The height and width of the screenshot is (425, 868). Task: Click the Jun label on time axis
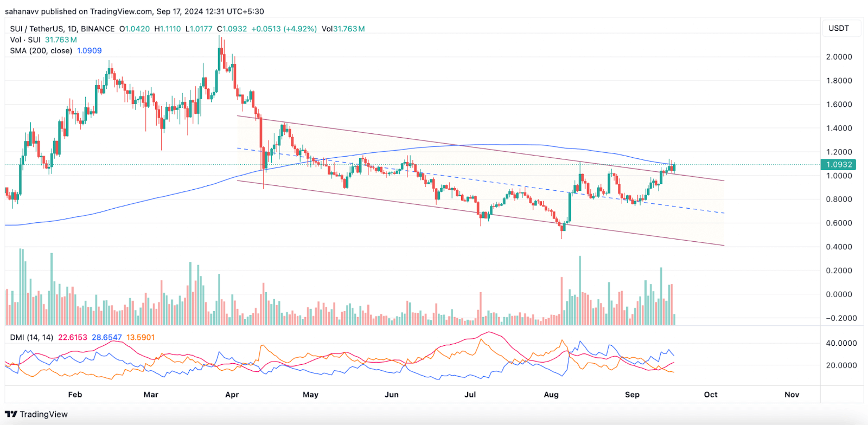(x=392, y=395)
